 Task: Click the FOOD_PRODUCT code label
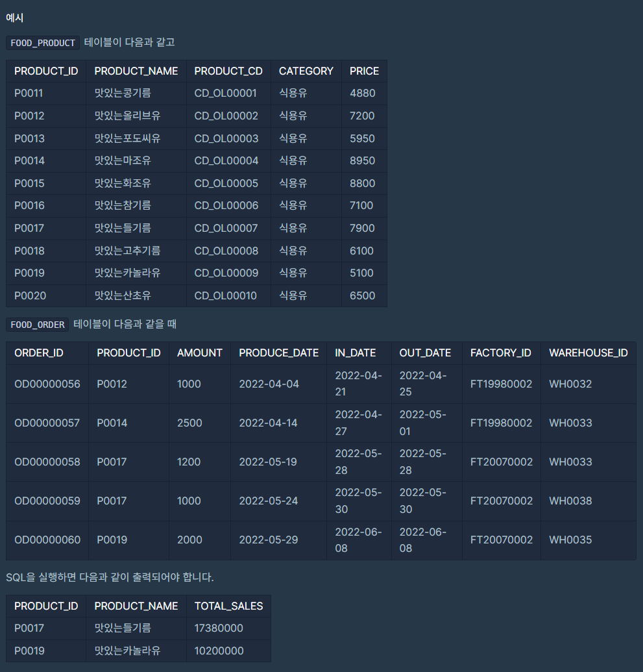[x=43, y=43]
